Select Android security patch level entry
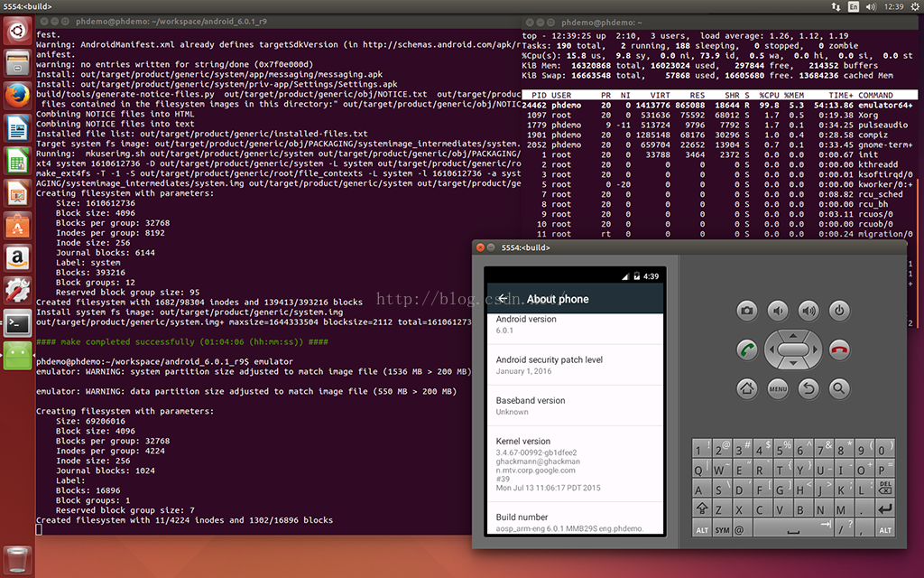This screenshot has height=578, width=924. pyautogui.click(x=575, y=365)
